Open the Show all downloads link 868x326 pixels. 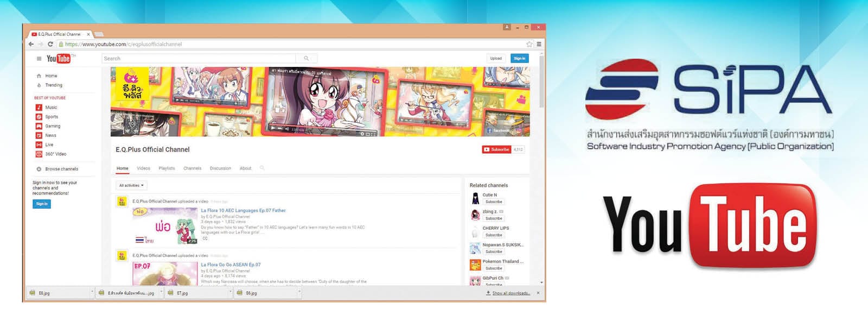coord(511,293)
